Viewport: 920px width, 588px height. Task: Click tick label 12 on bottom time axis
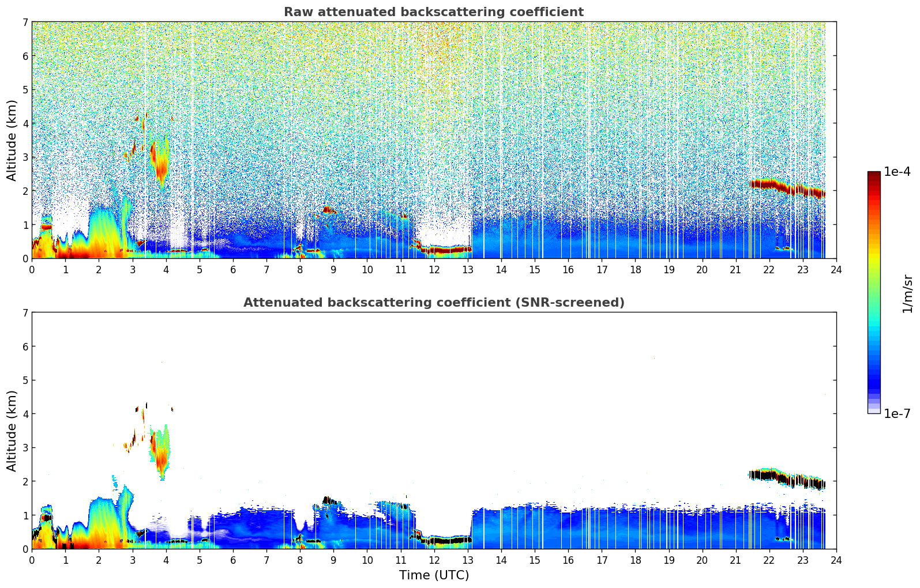(x=434, y=560)
